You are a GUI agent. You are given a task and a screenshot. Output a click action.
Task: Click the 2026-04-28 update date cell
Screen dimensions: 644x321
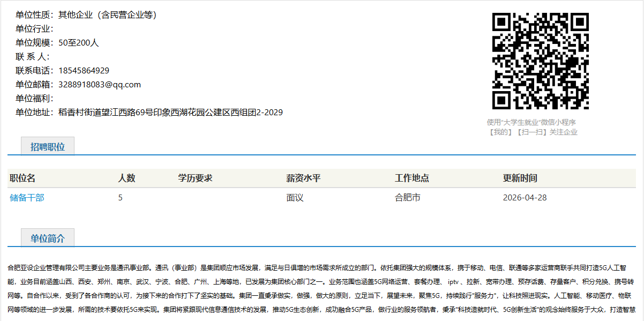point(525,198)
